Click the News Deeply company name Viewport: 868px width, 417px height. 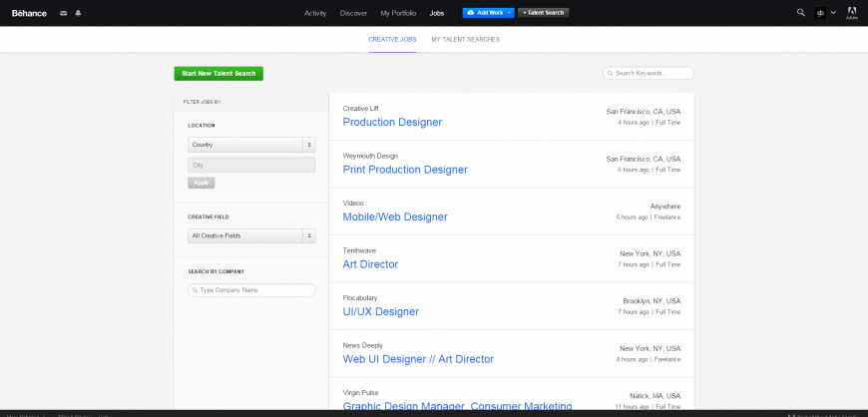(362, 345)
